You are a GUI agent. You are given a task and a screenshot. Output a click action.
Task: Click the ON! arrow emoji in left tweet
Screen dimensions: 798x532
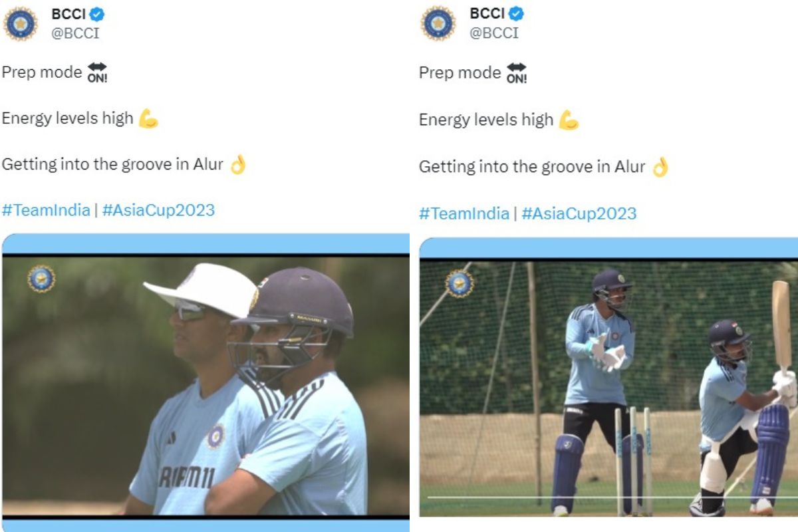[x=98, y=72]
